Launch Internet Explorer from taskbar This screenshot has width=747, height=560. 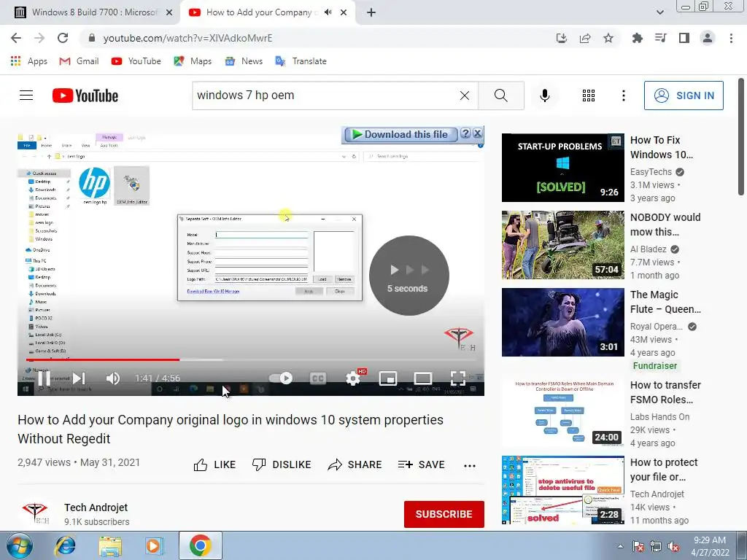[x=65, y=545]
